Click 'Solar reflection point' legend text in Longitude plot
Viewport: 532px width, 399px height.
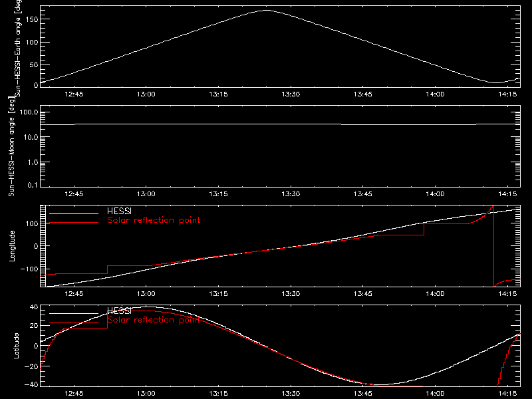154,220
